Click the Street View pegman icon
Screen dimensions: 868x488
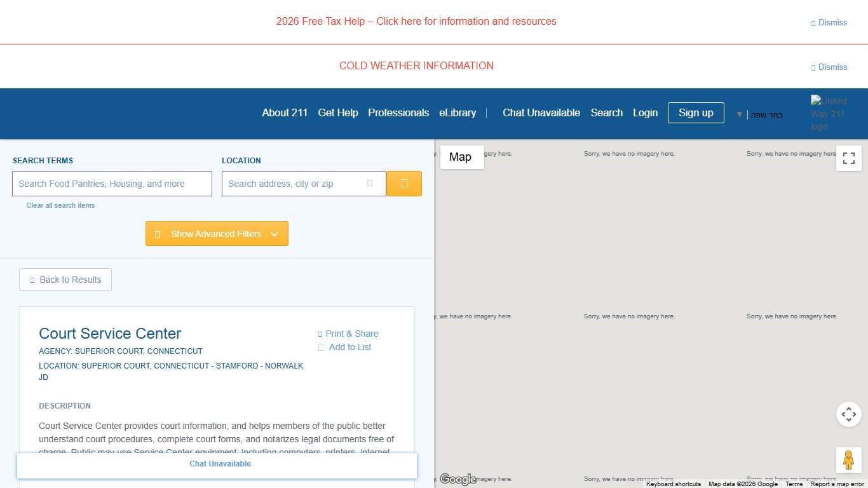(x=848, y=460)
